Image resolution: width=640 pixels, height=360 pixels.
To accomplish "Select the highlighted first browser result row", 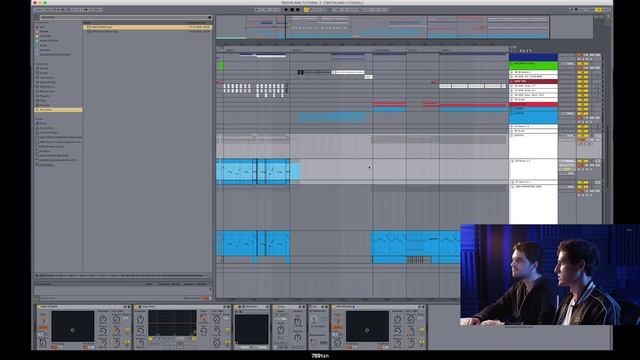I will pos(147,27).
